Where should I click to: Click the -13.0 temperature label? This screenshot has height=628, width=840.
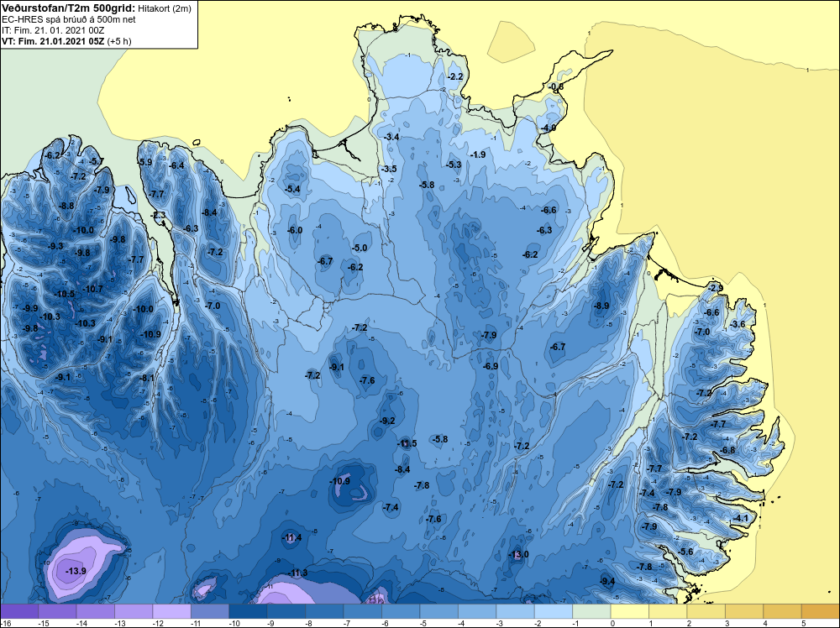[x=518, y=554]
